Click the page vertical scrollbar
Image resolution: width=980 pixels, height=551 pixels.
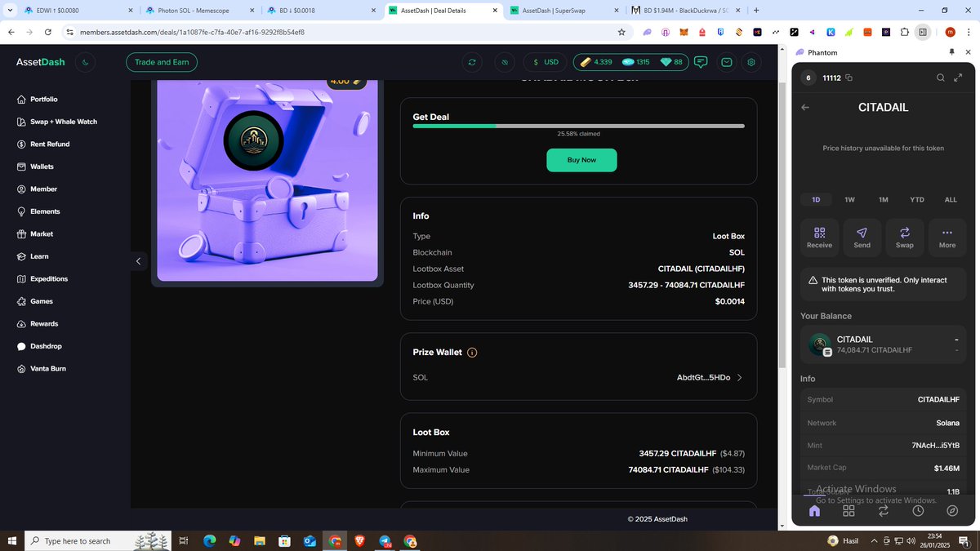pyautogui.click(x=783, y=224)
